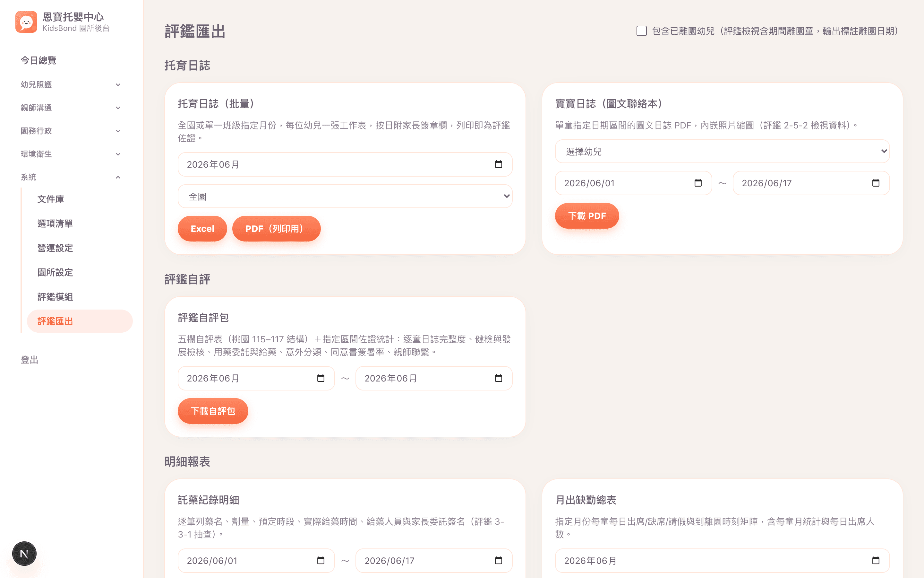The width and height of the screenshot is (924, 578).
Task: Go to 今日總覽 in the sidebar
Action: 38,60
